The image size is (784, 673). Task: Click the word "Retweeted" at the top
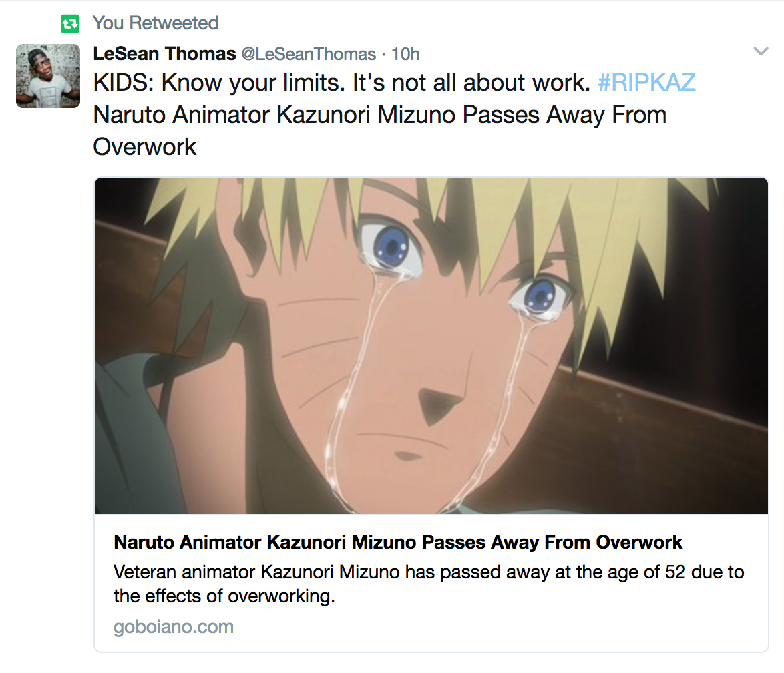point(174,23)
